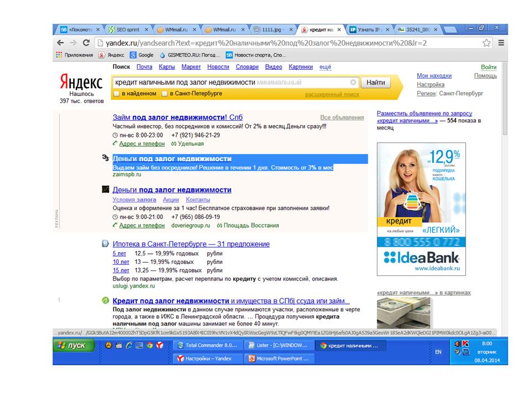This screenshot has width=532, height=399.
Task: Expand 'ещё' more services menu
Action: [325, 67]
